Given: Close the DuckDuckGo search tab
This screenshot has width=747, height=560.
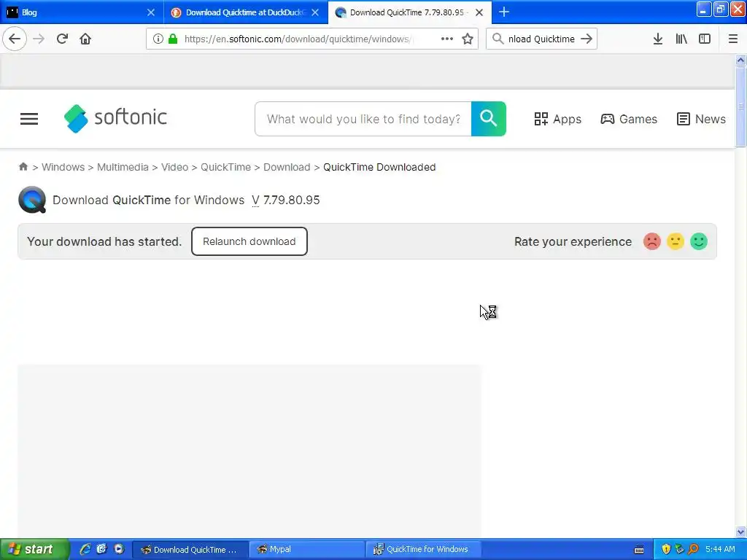Looking at the screenshot, I should click(x=315, y=12).
